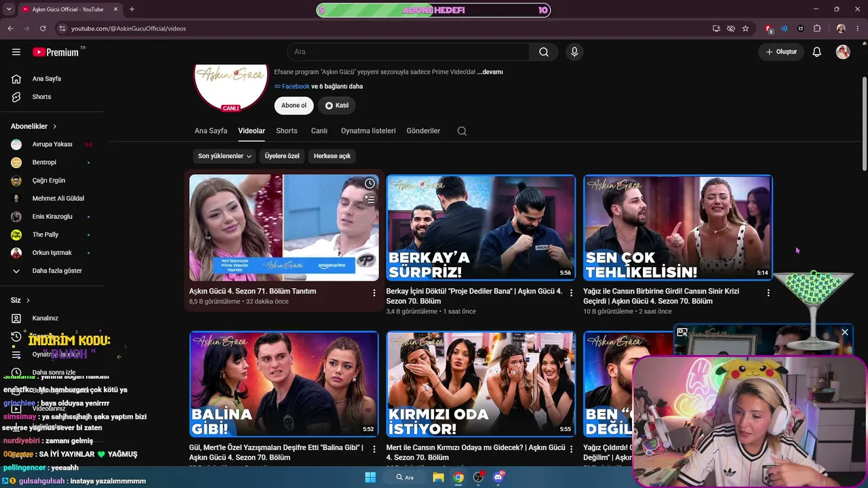Image resolution: width=868 pixels, height=488 pixels.
Task: Open options for Yağız ile Cansın video
Action: [x=768, y=293]
